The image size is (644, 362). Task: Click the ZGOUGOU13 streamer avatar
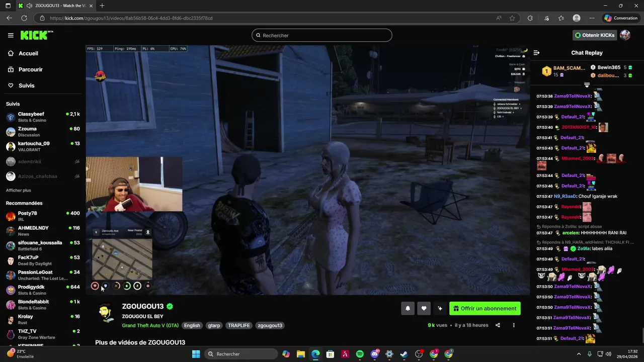click(x=105, y=313)
